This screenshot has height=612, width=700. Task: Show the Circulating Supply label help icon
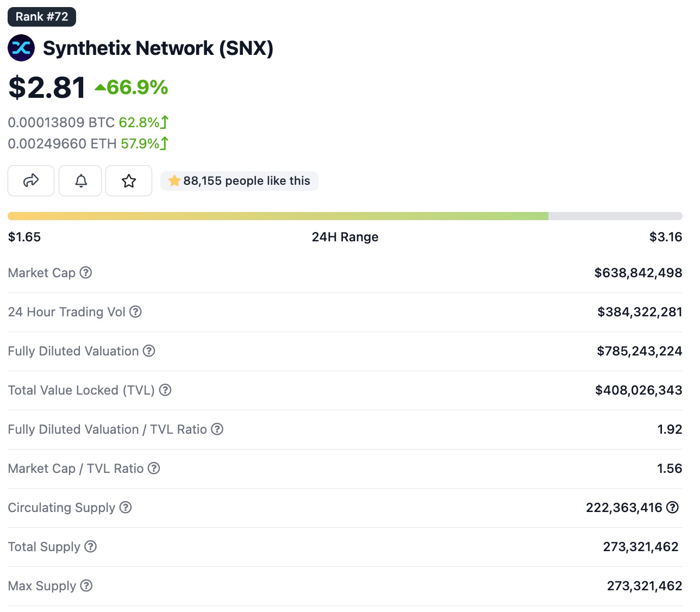(126, 507)
